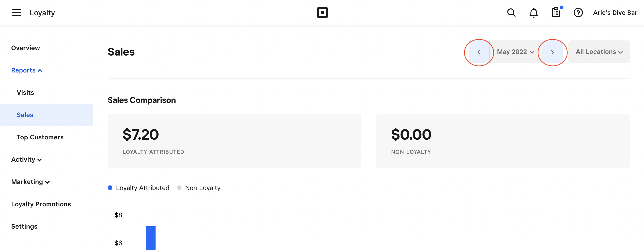Image resolution: width=644 pixels, height=250 pixels.
Task: Toggle Loyalty Attributed legend series
Action: tap(139, 188)
